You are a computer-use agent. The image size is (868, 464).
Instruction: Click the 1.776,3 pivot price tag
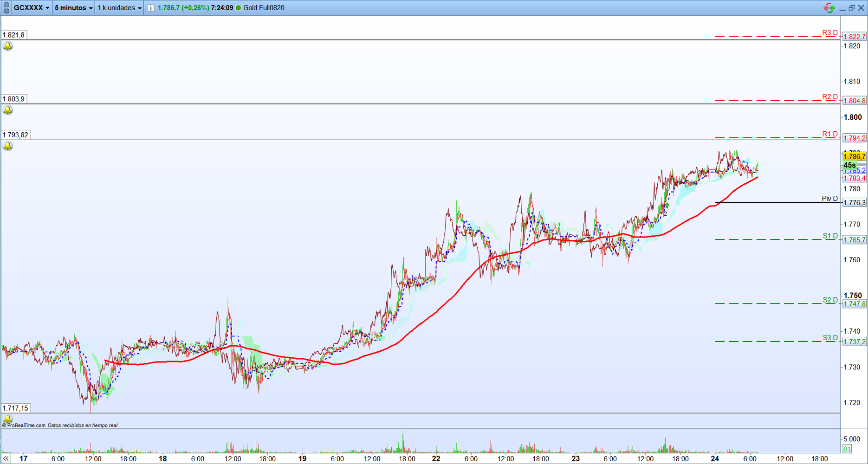855,203
